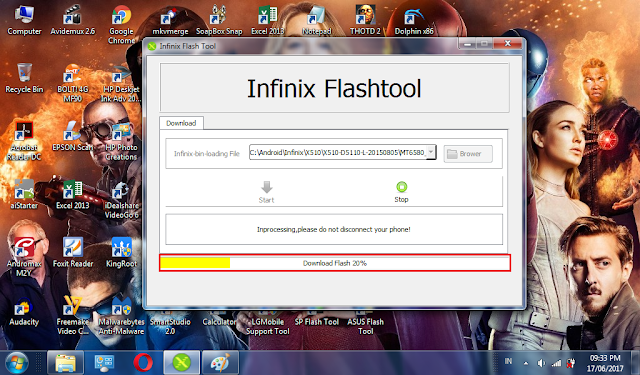Launch Opera browser from taskbar
640x375 pixels.
(143, 363)
